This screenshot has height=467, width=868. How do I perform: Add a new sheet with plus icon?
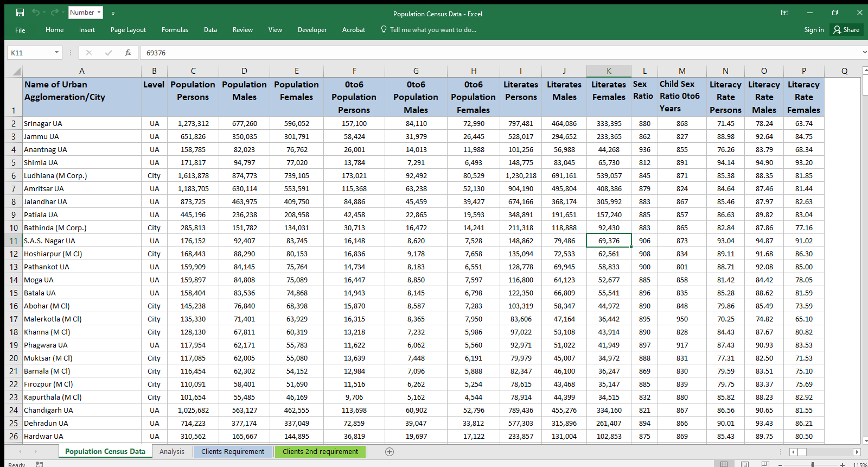(x=389, y=452)
